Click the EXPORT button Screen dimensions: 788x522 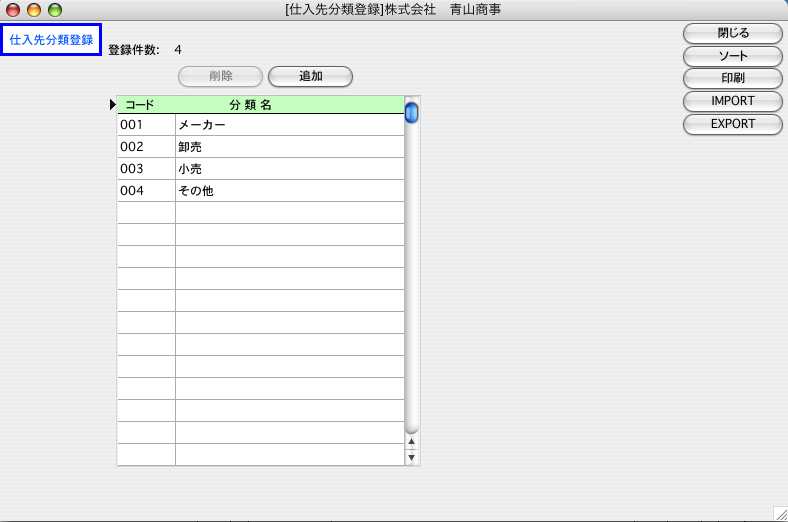(x=732, y=124)
